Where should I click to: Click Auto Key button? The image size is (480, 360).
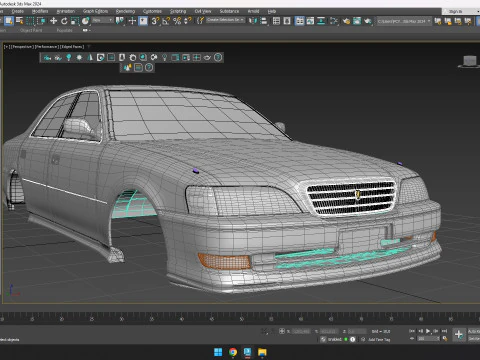(474, 331)
